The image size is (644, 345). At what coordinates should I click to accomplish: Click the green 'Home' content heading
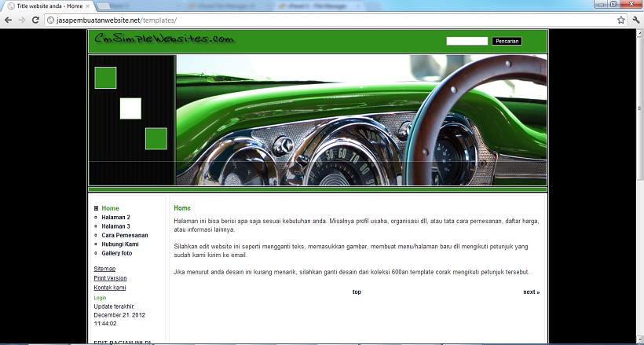click(182, 208)
